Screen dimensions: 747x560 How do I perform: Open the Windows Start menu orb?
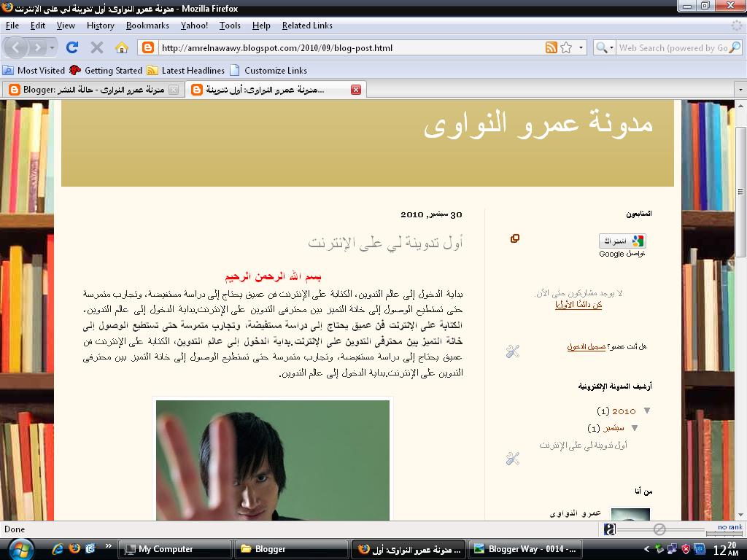coord(21,550)
